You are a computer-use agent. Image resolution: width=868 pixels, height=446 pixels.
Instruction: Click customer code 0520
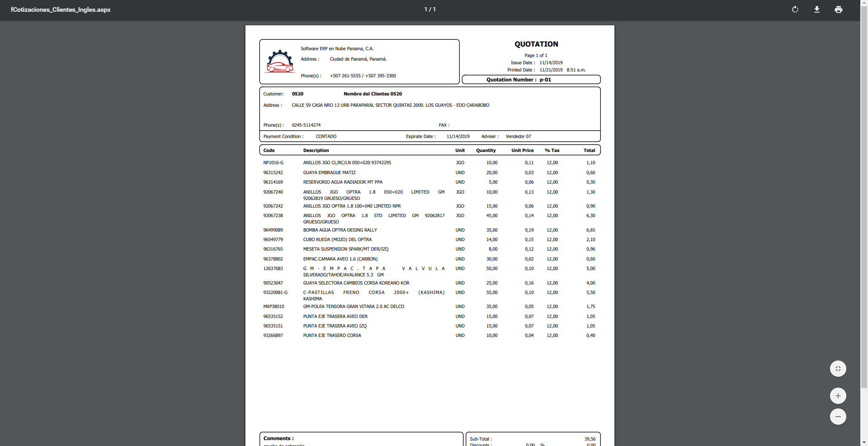click(x=297, y=94)
